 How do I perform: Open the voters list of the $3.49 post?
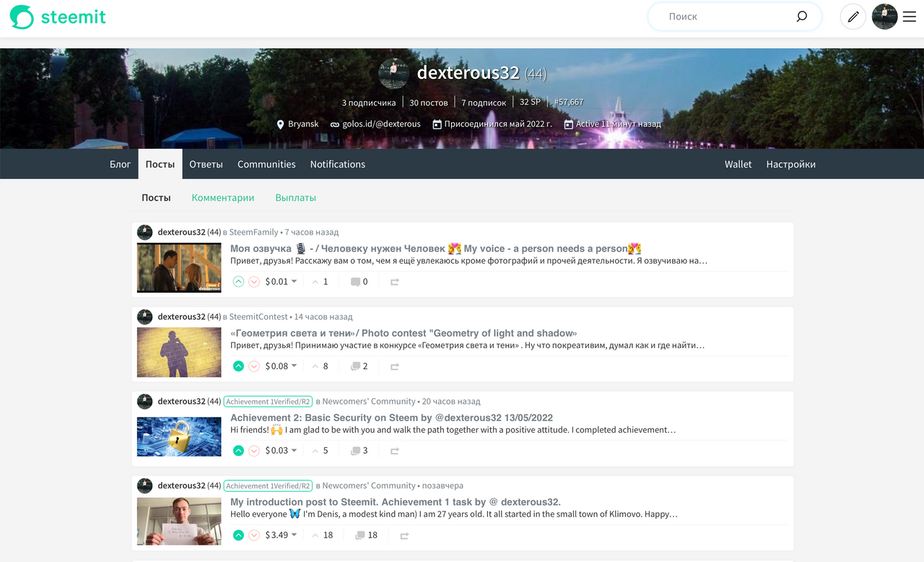[x=323, y=535]
